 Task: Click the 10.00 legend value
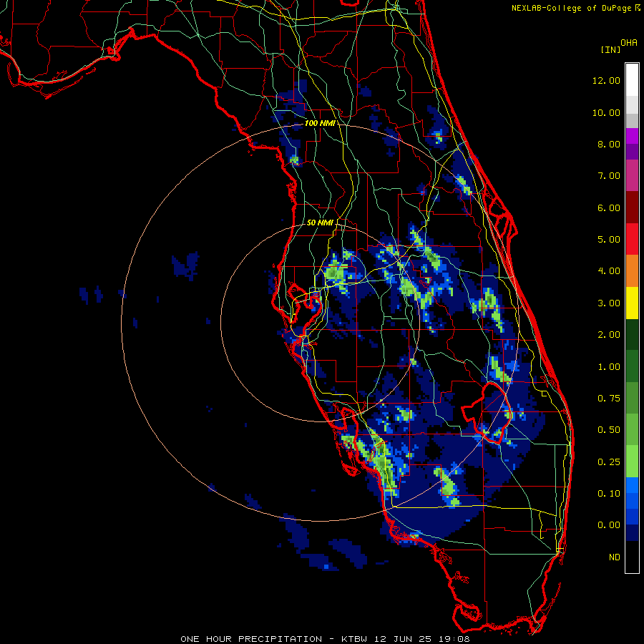click(x=606, y=112)
